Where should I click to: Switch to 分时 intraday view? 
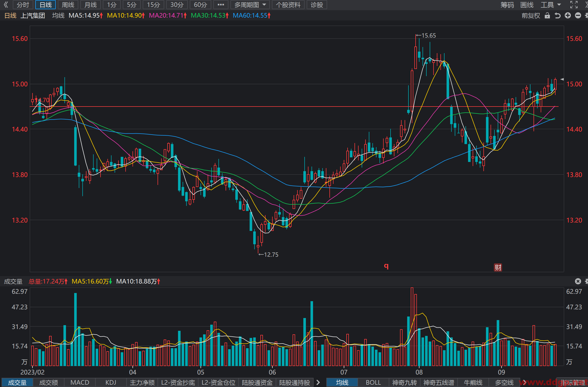pos(23,5)
